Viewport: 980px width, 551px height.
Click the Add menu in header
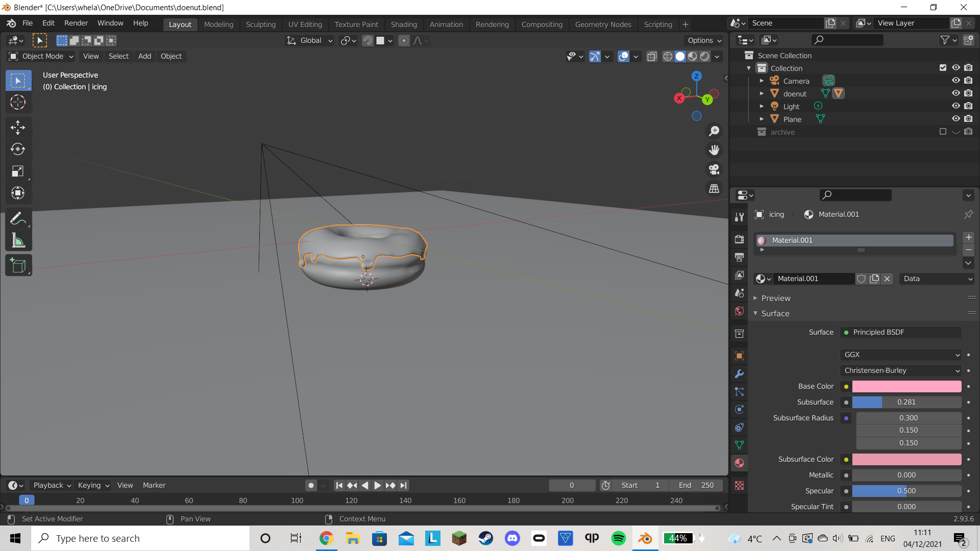pos(144,56)
